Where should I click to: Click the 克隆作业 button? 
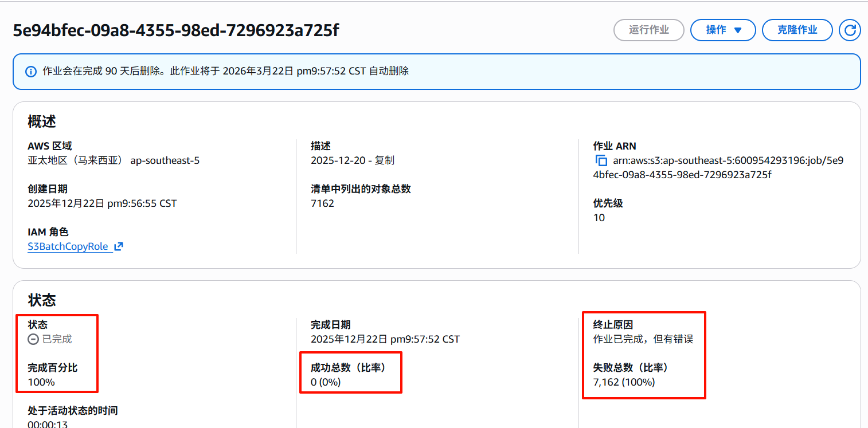tap(797, 30)
